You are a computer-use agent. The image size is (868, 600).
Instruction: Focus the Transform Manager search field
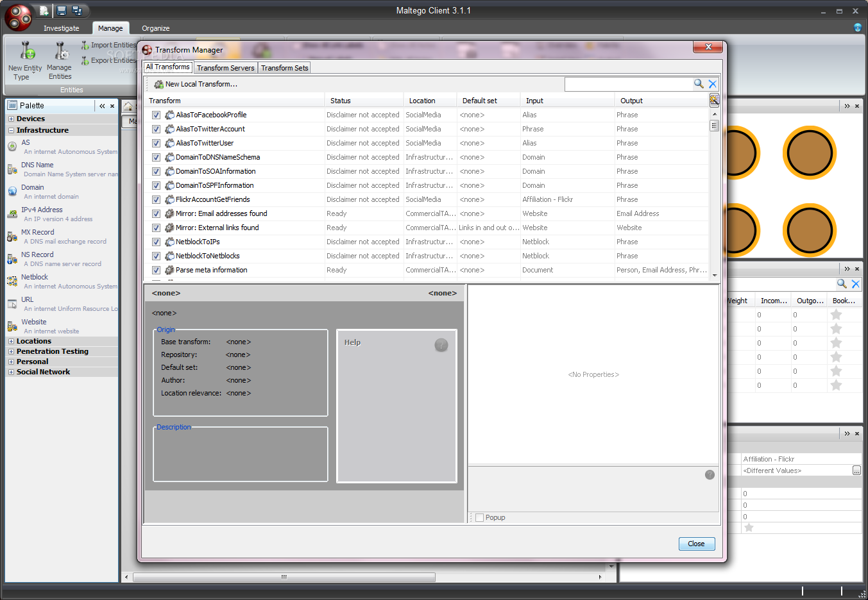point(628,84)
